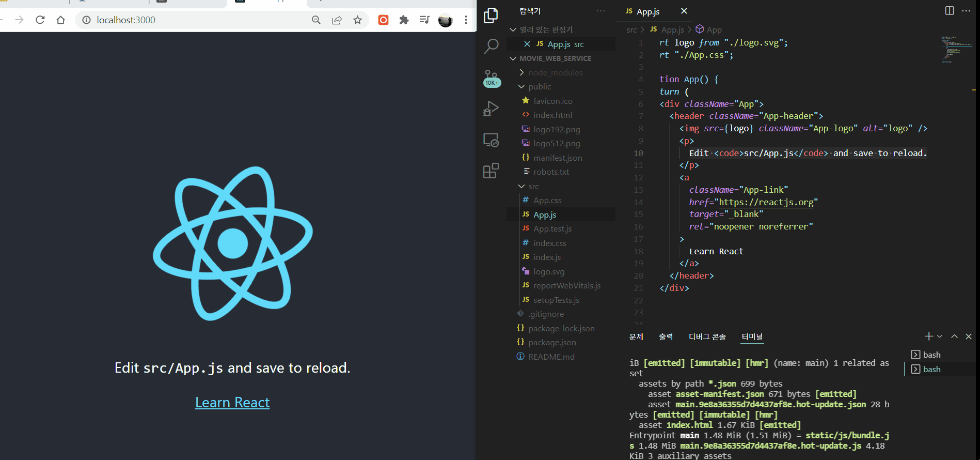Click src in the editor breadcrumb
The width and height of the screenshot is (980, 460).
tap(631, 30)
